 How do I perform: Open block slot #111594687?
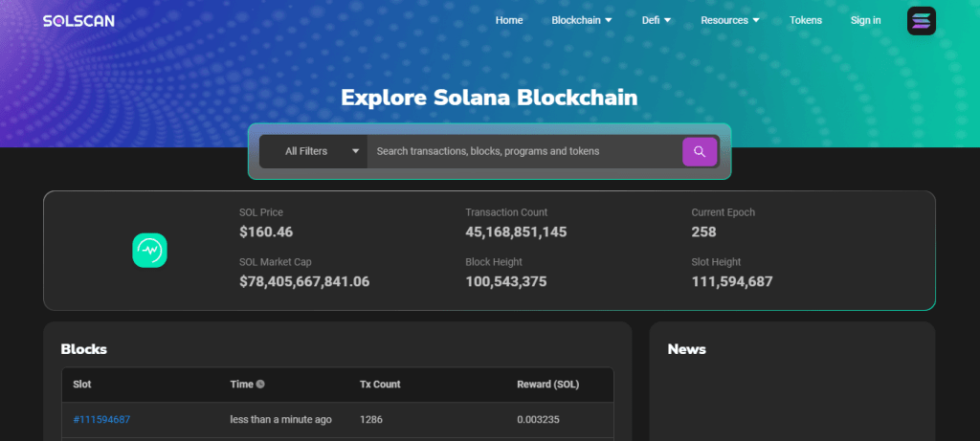click(101, 420)
